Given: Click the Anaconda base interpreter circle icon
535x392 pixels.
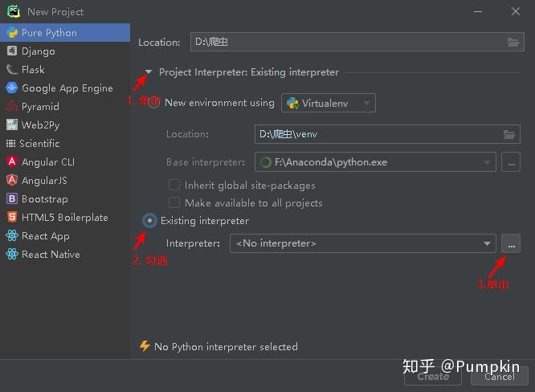Looking at the screenshot, I should pos(265,162).
